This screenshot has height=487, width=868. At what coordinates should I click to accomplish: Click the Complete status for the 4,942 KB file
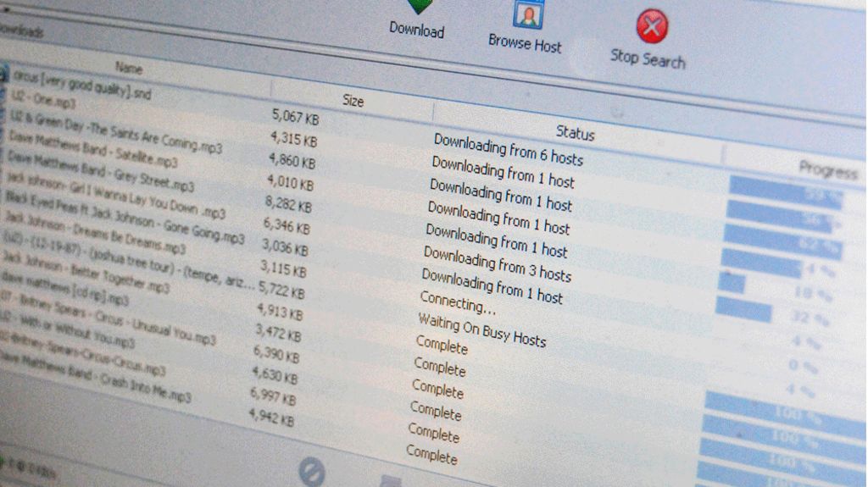[x=431, y=454]
